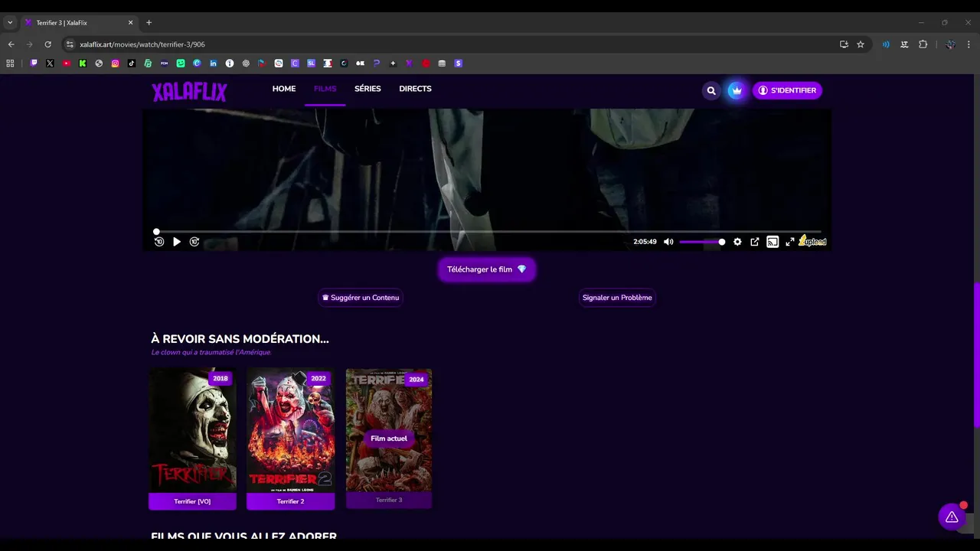980x551 pixels.
Task: Click Suggérer un Contenu button
Action: (x=361, y=298)
